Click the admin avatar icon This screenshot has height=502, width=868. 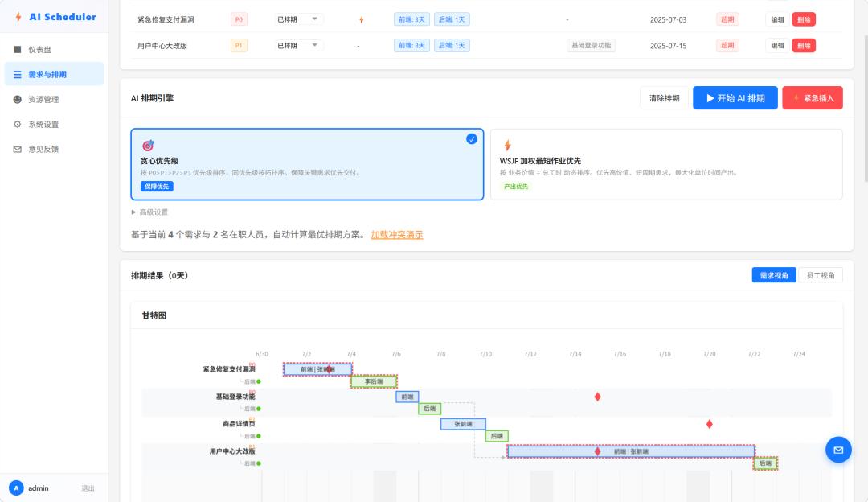16,488
